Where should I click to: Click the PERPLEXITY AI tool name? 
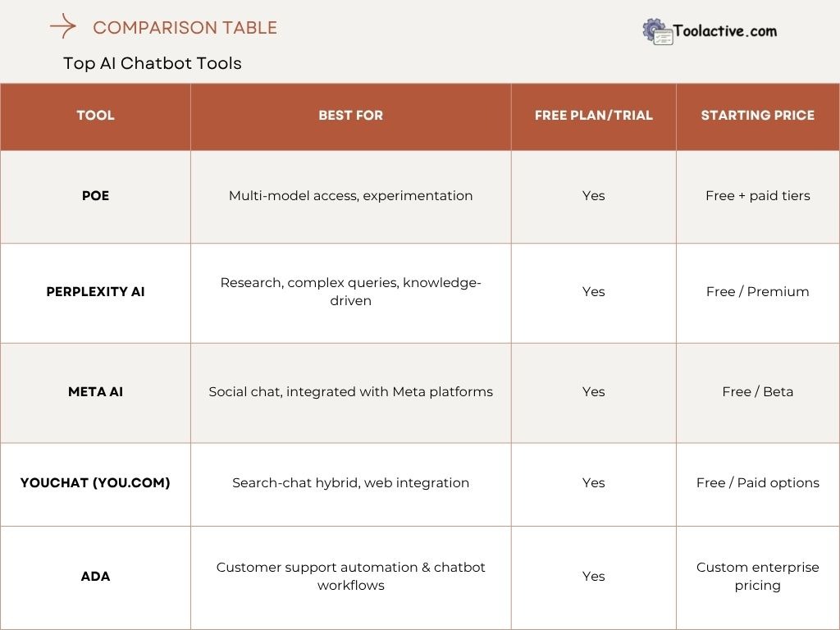click(x=95, y=291)
